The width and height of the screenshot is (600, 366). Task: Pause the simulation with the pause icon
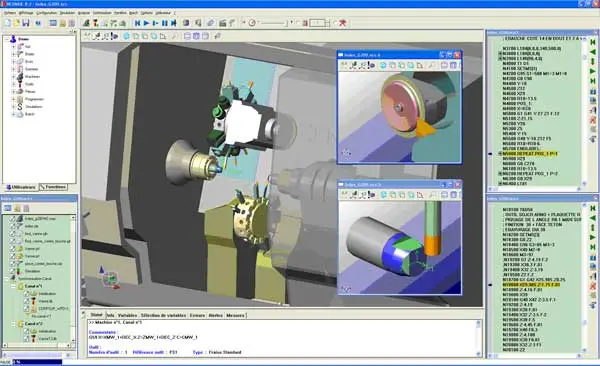tap(165, 23)
